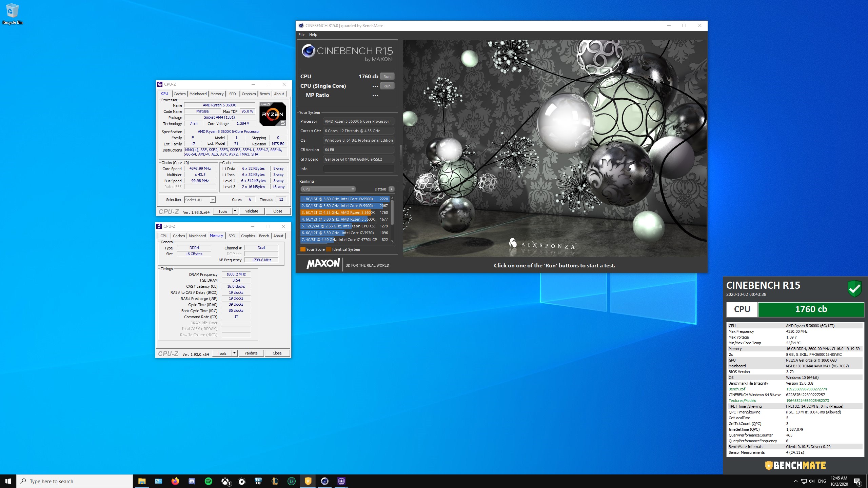Click the lower CPU-Z window's title bar icon

159,226
